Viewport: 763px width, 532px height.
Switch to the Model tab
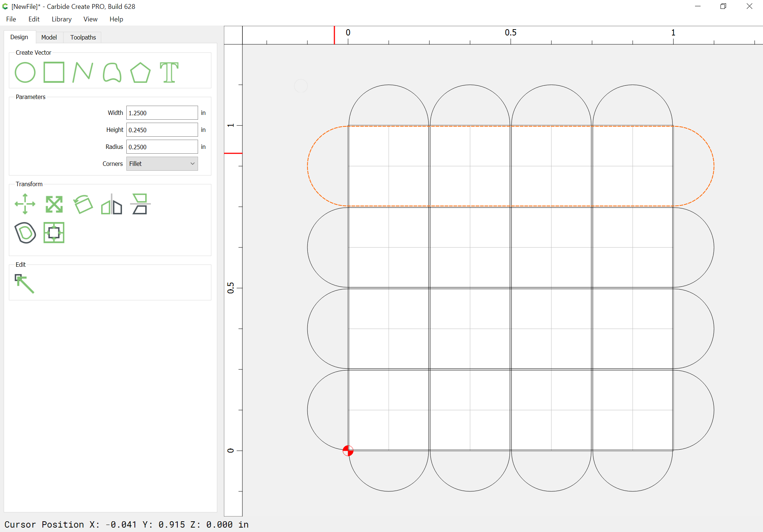49,37
